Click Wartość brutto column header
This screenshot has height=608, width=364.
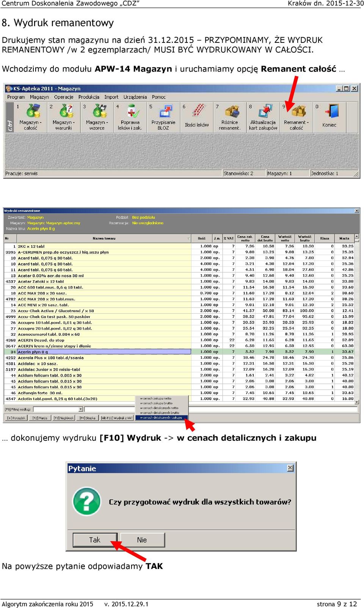click(x=305, y=239)
